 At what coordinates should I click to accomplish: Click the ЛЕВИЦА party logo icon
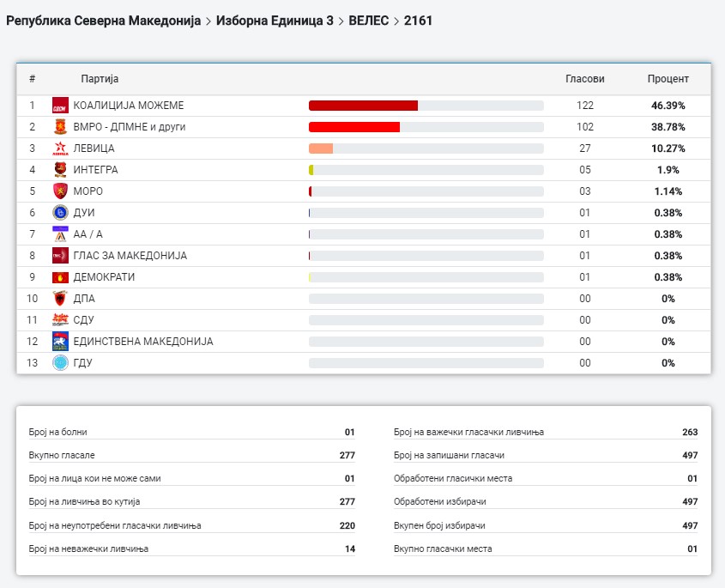tap(60, 149)
